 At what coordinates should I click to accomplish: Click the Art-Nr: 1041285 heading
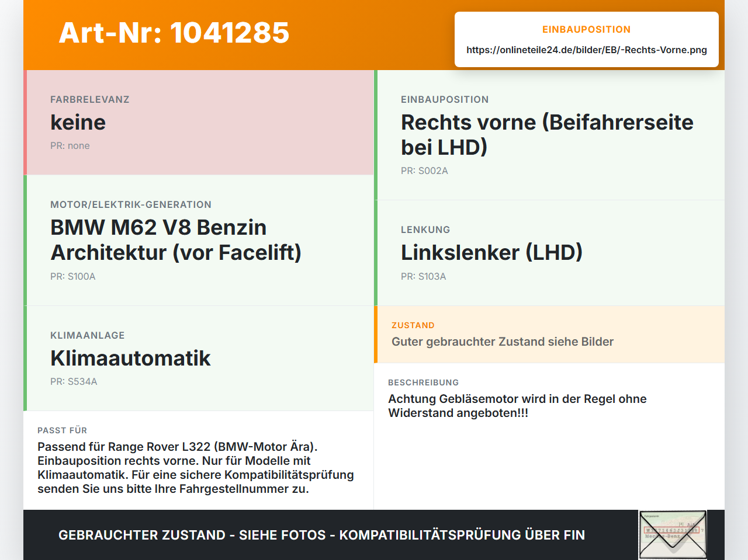point(174,33)
